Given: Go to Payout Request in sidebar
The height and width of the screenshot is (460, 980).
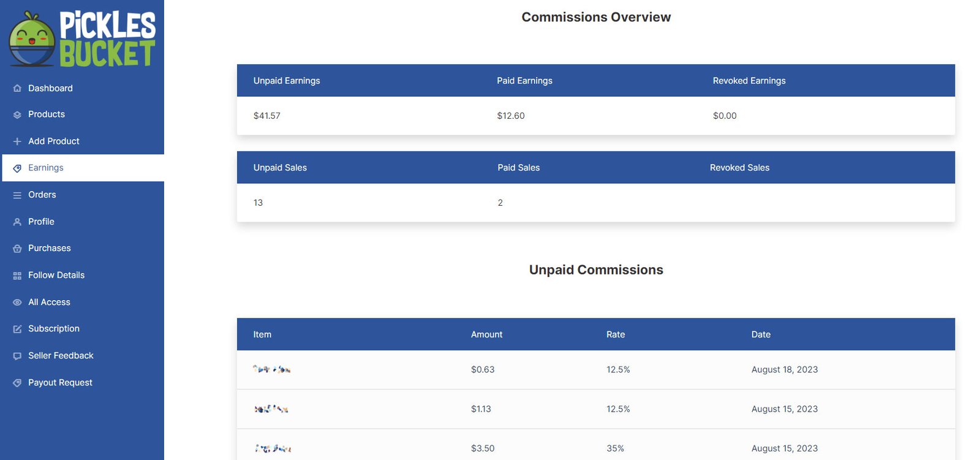Looking at the screenshot, I should [x=60, y=383].
